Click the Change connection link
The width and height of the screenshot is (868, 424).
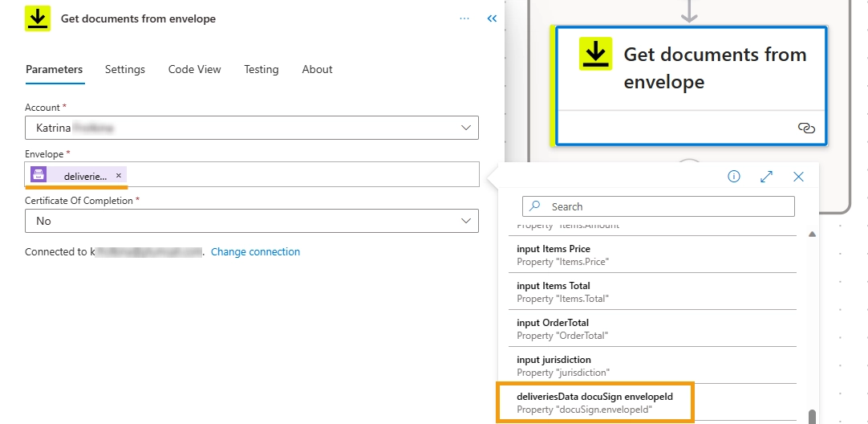255,251
